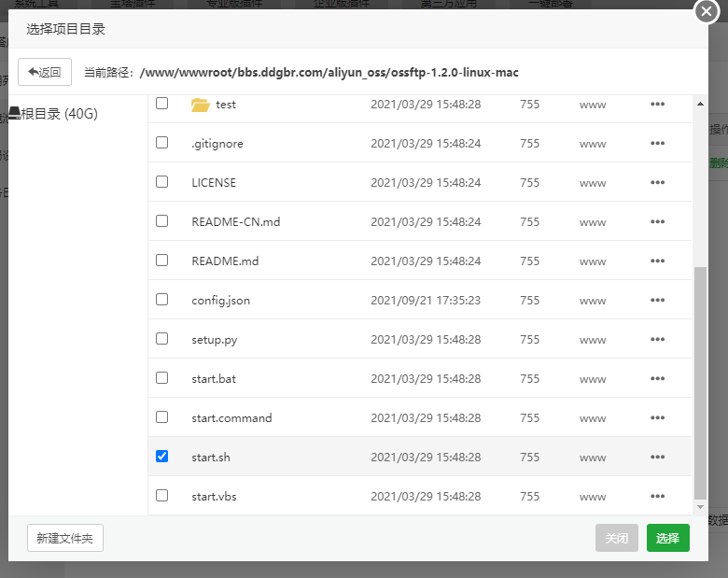728x578 pixels.
Task: Click the 新建文件夹 button
Action: pyautogui.click(x=65, y=538)
